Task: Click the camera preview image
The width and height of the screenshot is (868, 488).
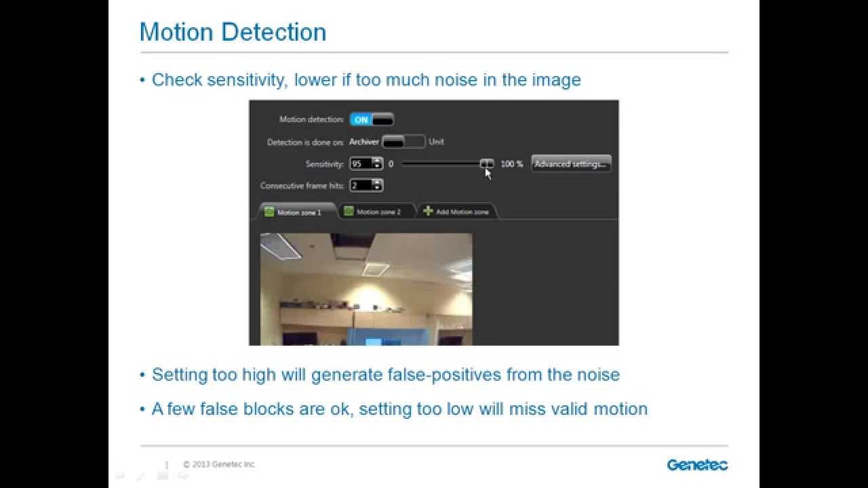Action: click(x=366, y=289)
